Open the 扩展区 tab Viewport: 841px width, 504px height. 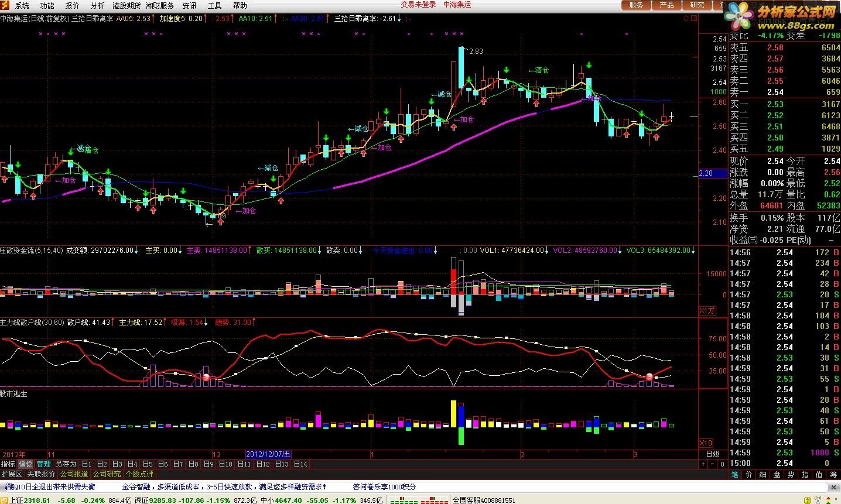[12, 474]
